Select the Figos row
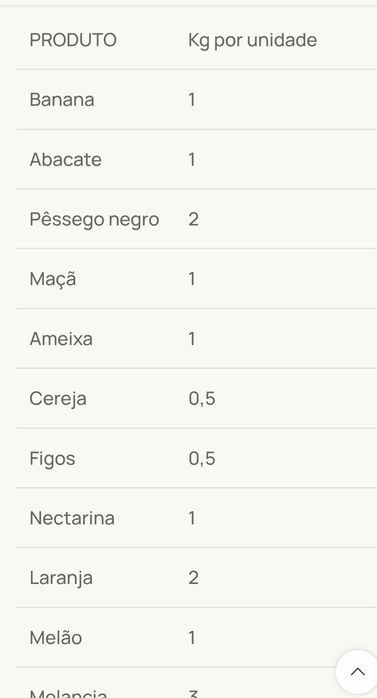Viewport: 377px width, 698px height. click(196, 458)
